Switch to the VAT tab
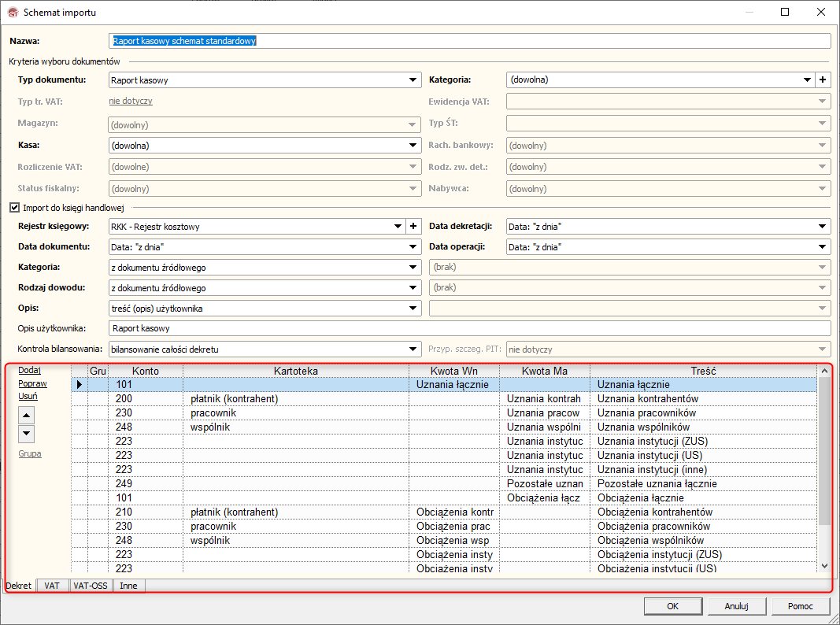Image resolution: width=840 pixels, height=625 pixels. tap(52, 586)
